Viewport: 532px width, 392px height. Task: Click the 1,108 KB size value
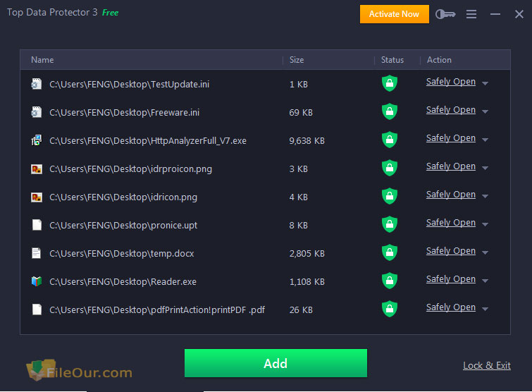click(x=307, y=282)
